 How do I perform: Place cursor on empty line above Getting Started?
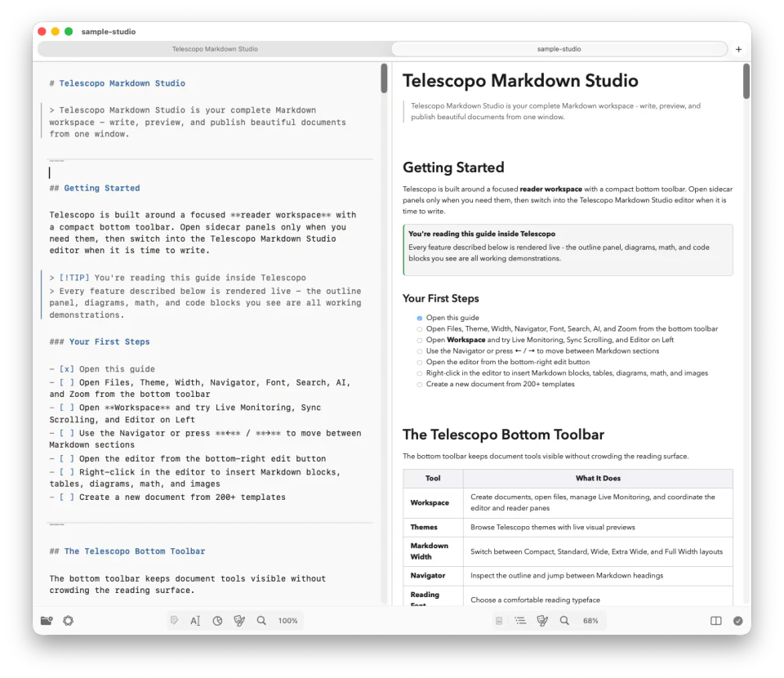pyautogui.click(x=210, y=173)
